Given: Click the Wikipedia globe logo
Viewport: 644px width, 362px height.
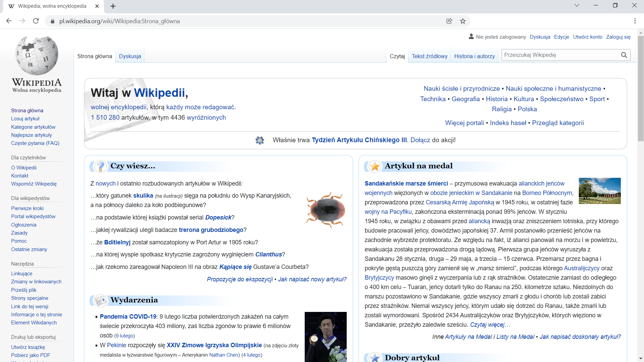Looking at the screenshot, I should pos(37,54).
